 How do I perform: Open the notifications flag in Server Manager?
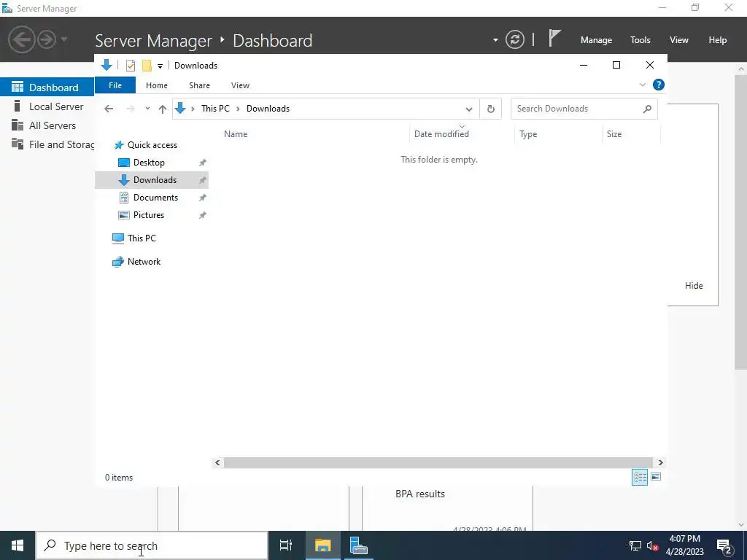(554, 38)
